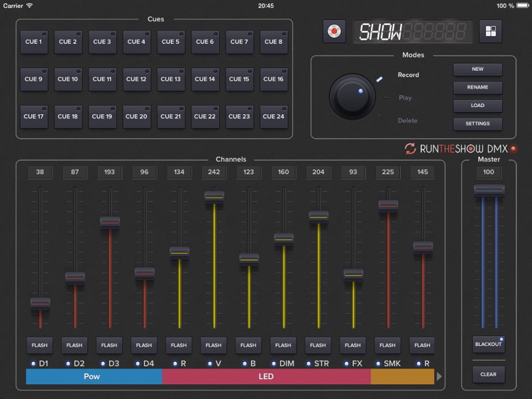The width and height of the screenshot is (532, 399).
Task: Toggle the D1 channel indicator light
Action: pos(33,364)
